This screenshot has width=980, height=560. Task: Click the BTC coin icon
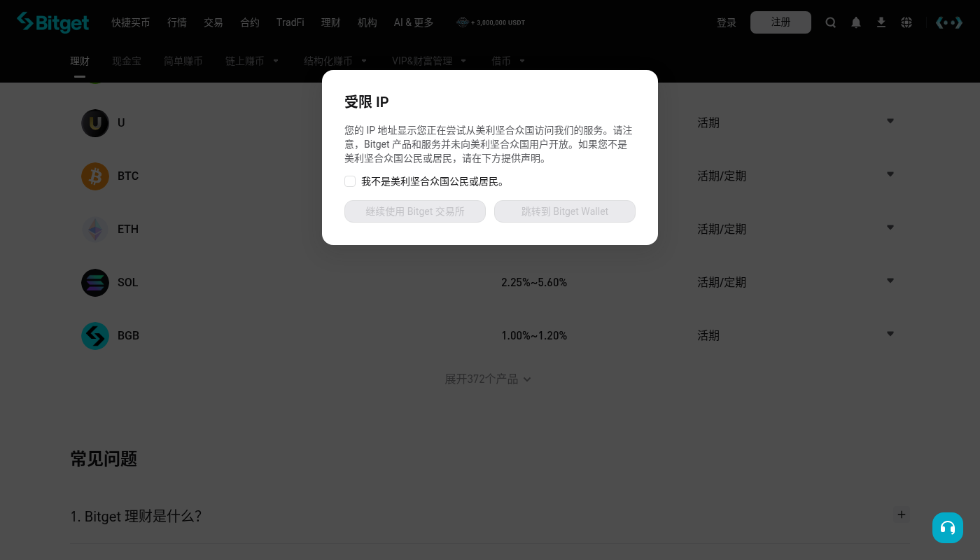pos(95,176)
